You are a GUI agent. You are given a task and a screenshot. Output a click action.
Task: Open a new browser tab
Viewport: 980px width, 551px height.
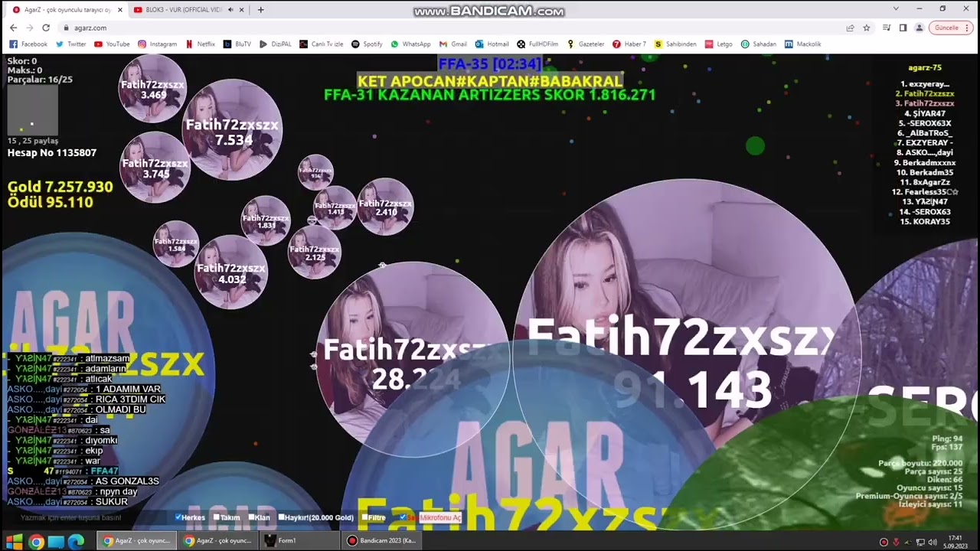click(260, 10)
